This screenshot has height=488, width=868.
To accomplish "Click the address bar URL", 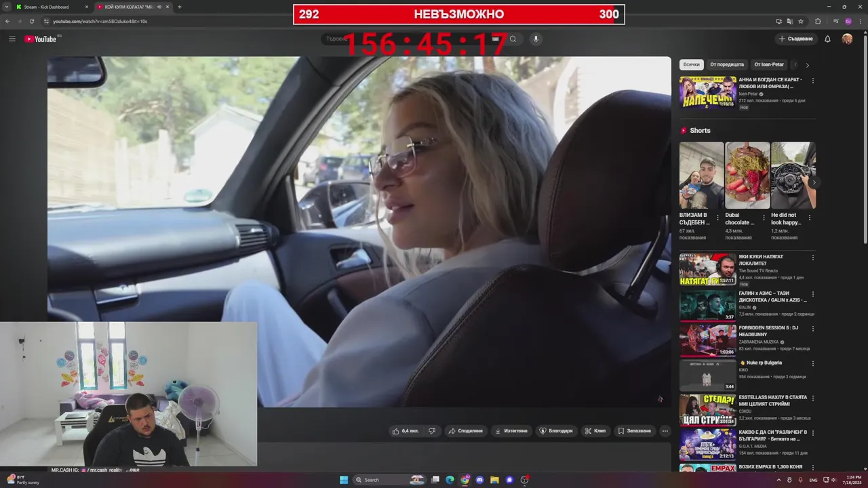I will coord(100,21).
